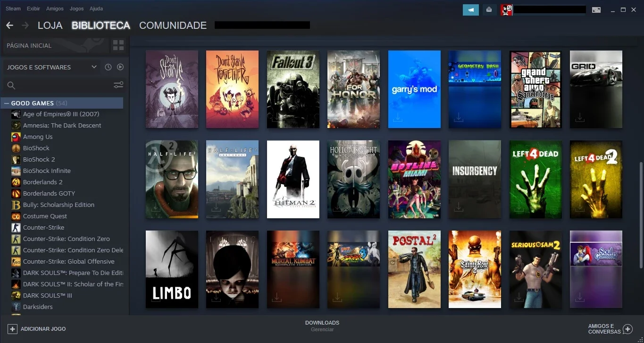Open the Steam menu
This screenshot has width=644, height=343.
click(x=13, y=9)
